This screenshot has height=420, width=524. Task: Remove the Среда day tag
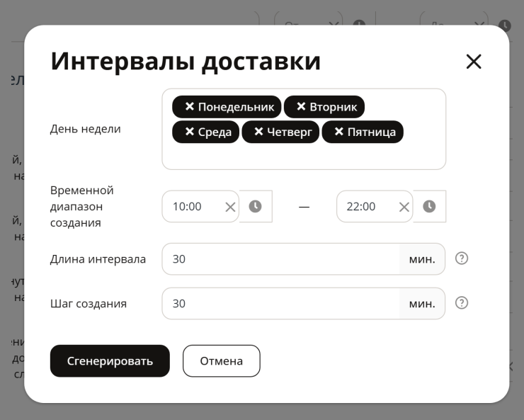click(x=190, y=132)
